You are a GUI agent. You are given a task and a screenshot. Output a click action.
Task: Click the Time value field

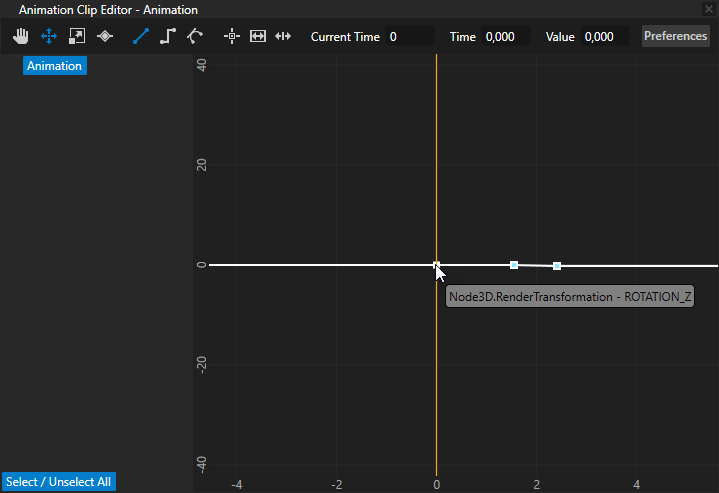tap(507, 36)
